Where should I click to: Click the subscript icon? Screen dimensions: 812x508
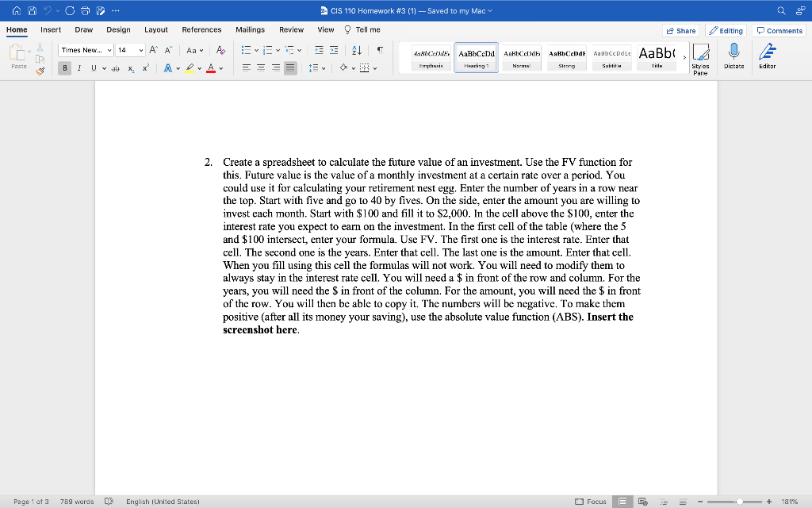pos(131,68)
